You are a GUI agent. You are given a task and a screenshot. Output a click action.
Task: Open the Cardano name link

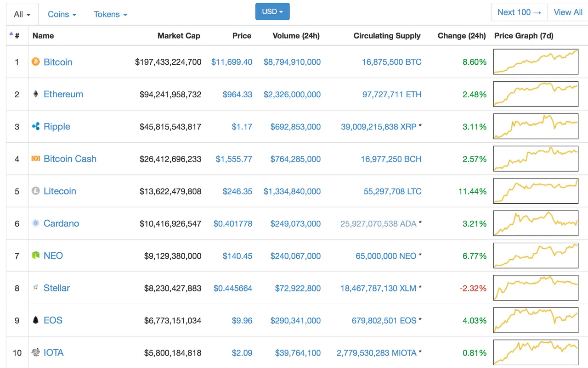tap(61, 223)
